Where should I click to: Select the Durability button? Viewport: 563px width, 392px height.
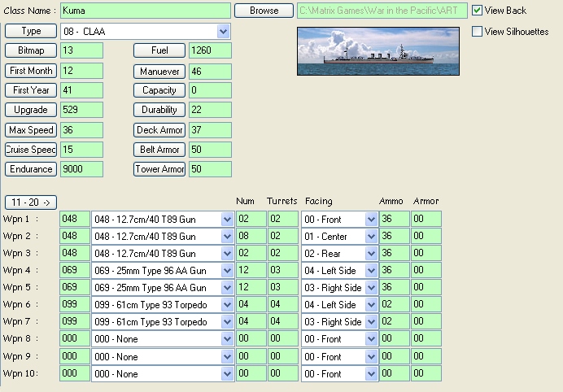pos(159,110)
